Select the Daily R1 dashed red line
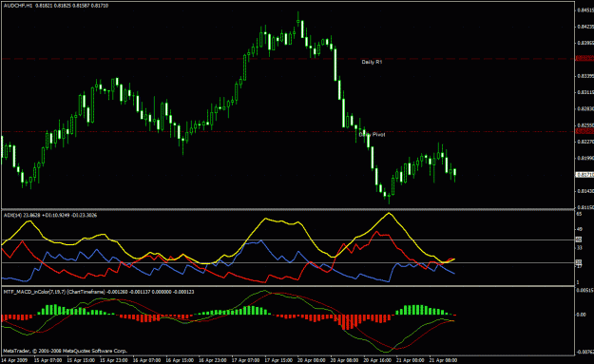The height and width of the screenshot is (364, 594). click(x=288, y=59)
